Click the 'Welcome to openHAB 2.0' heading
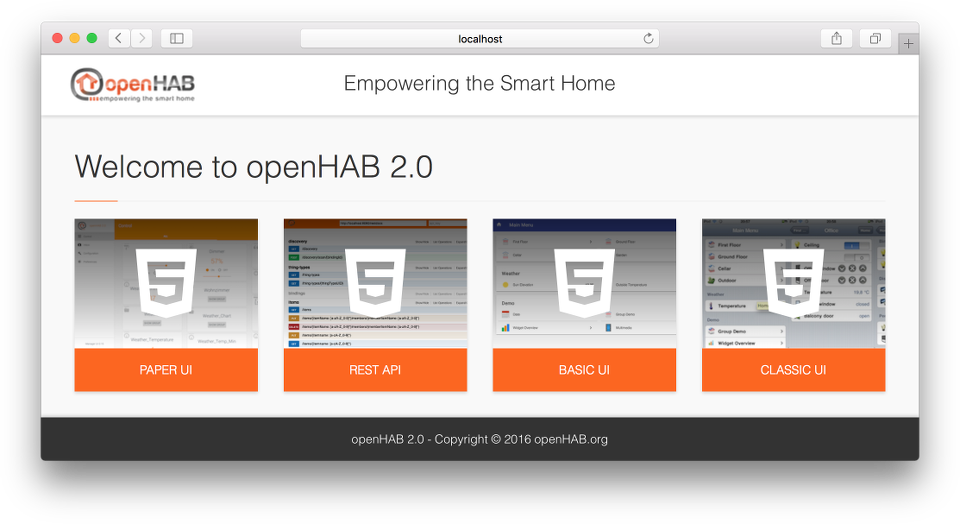 (x=253, y=167)
